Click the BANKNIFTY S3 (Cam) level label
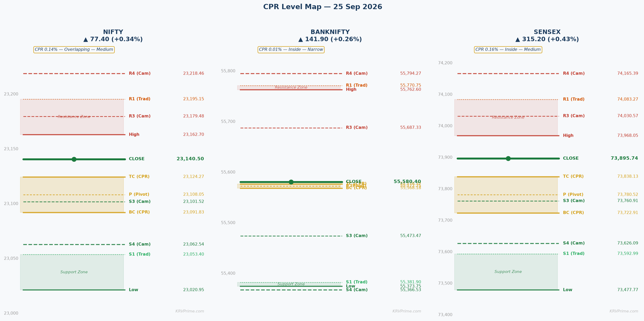 (x=357, y=236)
